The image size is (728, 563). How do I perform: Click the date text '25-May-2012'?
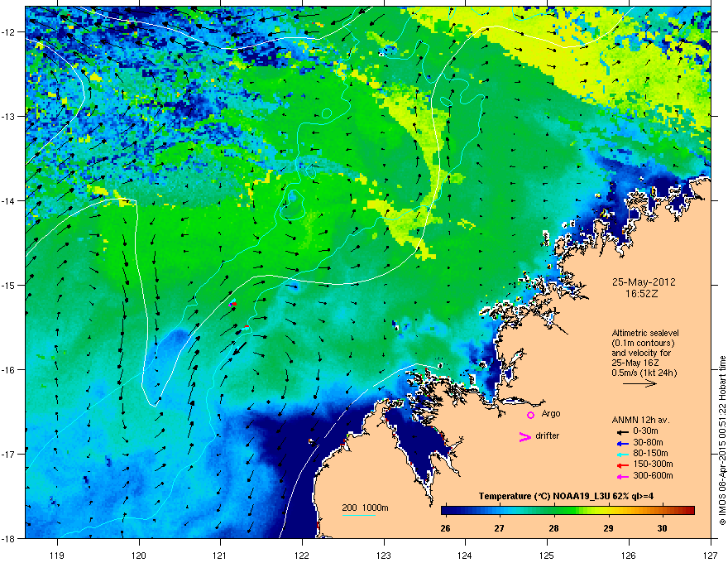644,282
